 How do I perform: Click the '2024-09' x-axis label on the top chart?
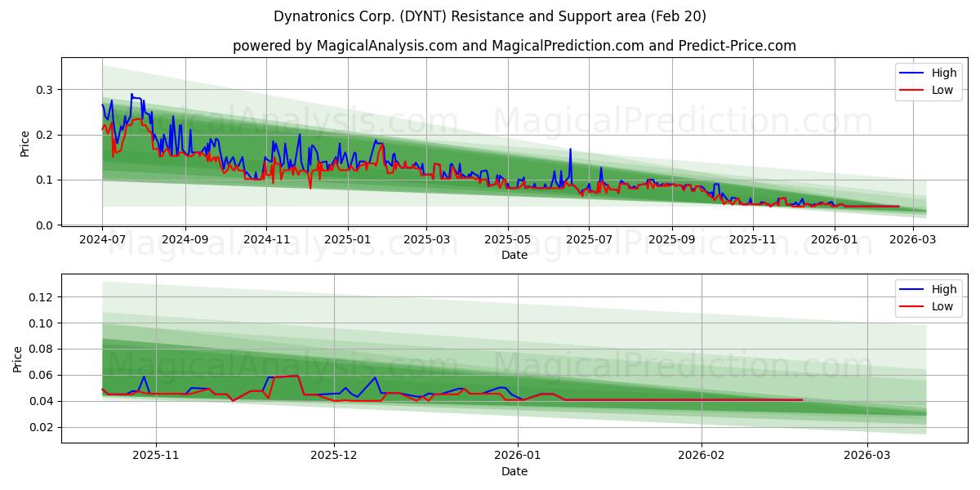tap(185, 240)
